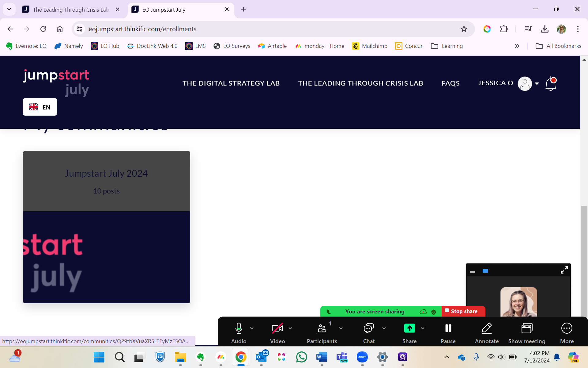Click the browser back arrow
588x368 pixels.
[10, 29]
